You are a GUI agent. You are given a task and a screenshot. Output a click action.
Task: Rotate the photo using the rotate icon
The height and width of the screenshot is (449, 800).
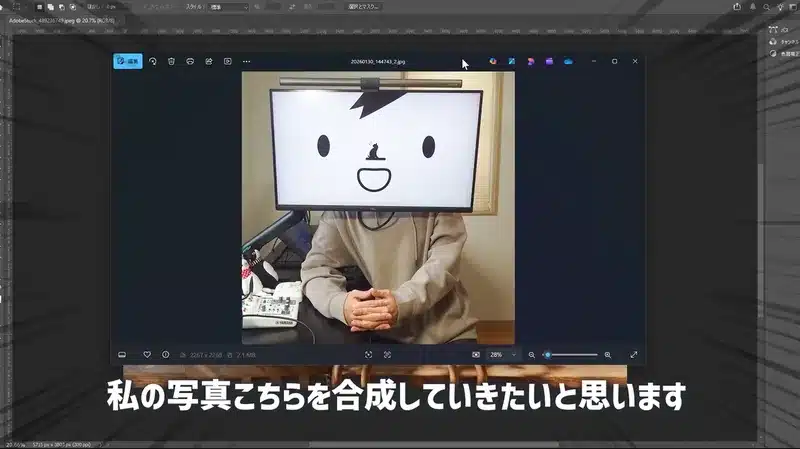pos(153,61)
